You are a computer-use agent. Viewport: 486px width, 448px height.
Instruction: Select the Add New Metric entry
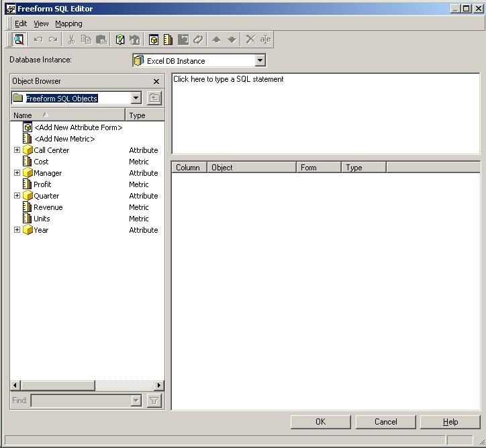click(x=64, y=139)
